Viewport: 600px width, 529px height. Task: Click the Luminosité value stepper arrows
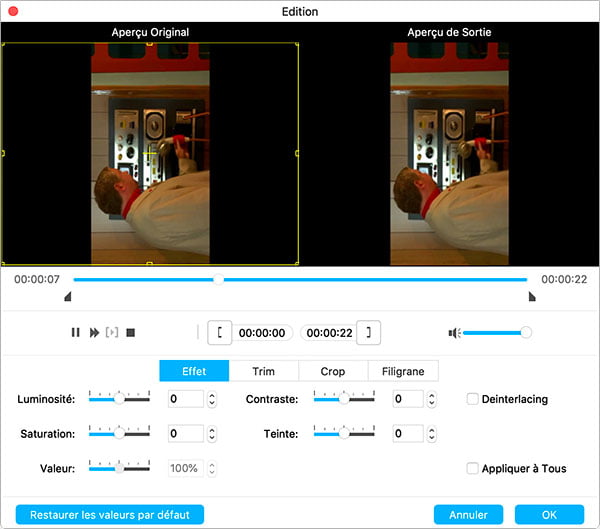tap(211, 399)
